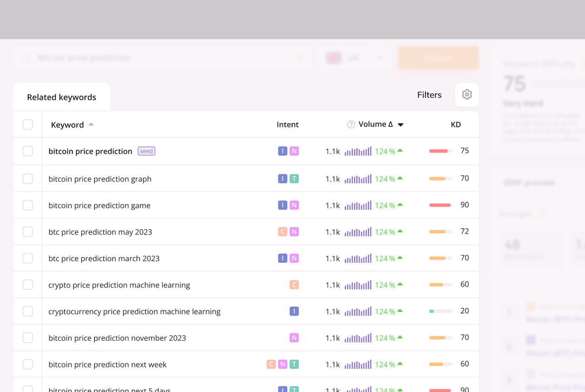Click the volume trend chart for prediction game
The image size is (585, 392).
click(x=358, y=205)
